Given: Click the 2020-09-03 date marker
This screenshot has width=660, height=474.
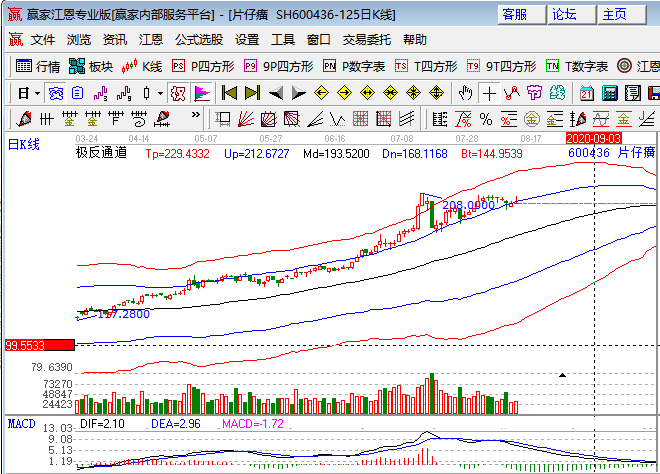Looking at the screenshot, I should coord(593,138).
